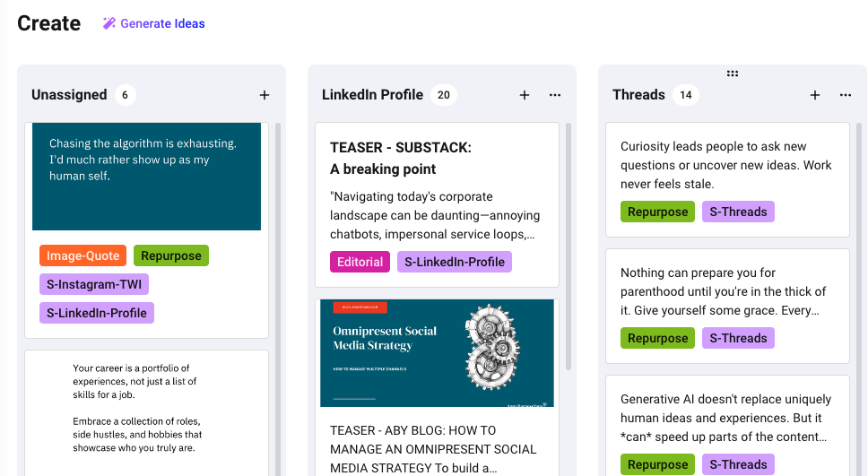The image size is (868, 476).
Task: Open the parenthood Threads post card
Action: click(726, 291)
